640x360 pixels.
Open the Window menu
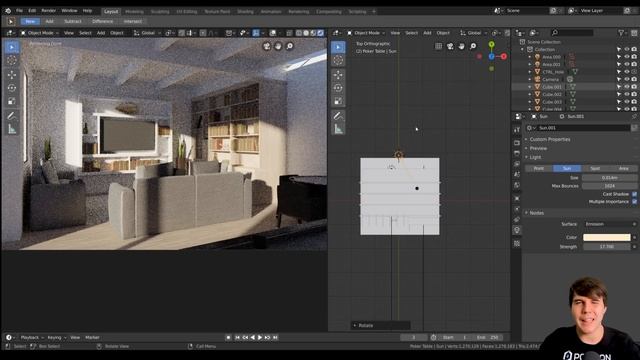tap(69, 11)
